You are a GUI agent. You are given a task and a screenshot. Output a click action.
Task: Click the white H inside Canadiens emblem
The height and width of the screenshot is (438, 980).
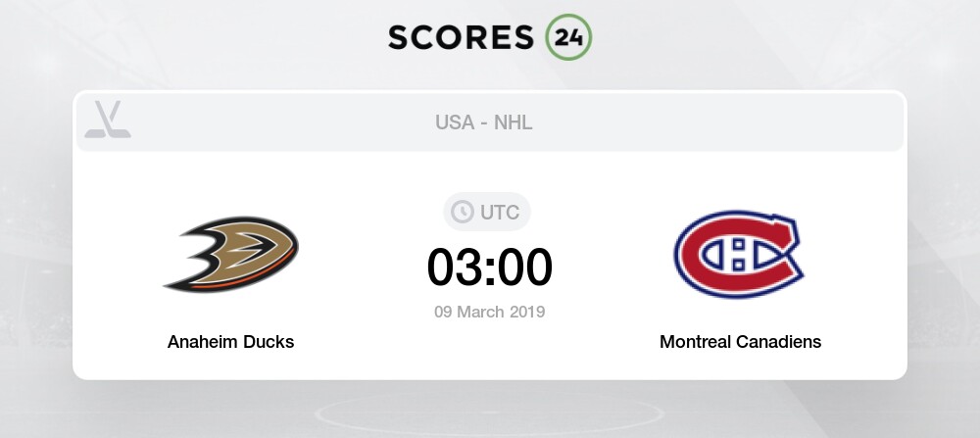pyautogui.click(x=739, y=255)
